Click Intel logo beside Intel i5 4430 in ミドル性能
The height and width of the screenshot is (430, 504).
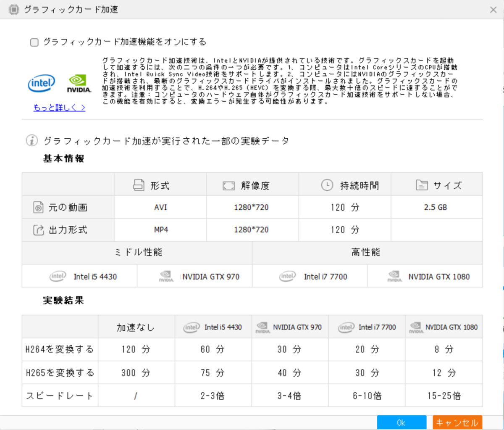point(58,276)
